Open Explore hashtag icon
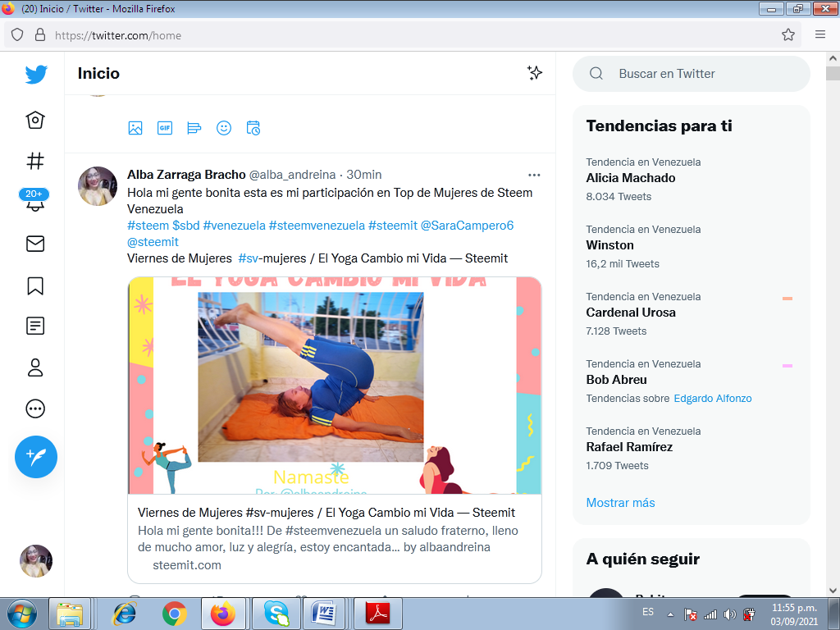840x630 pixels. tap(35, 161)
